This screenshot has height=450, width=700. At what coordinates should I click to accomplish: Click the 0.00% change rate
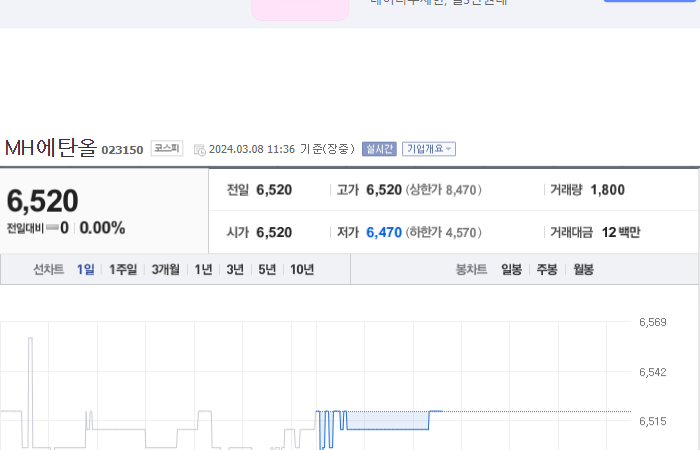click(x=102, y=228)
